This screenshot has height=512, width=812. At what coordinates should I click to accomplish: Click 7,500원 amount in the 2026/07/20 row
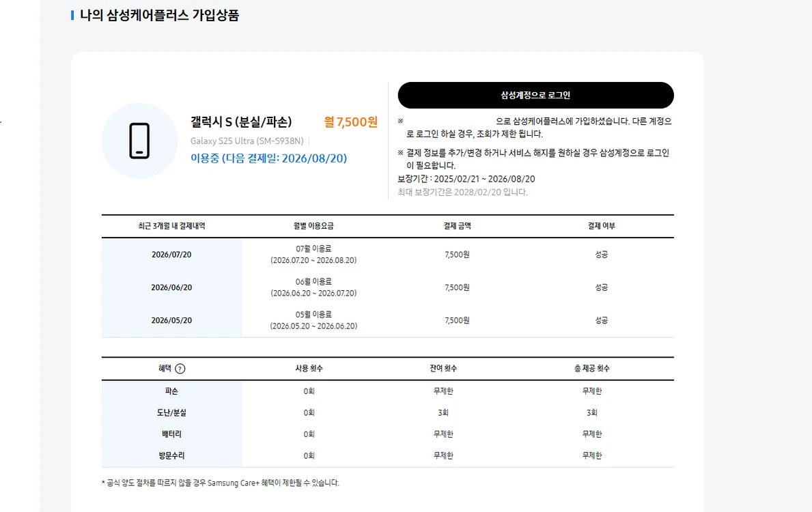458,255
